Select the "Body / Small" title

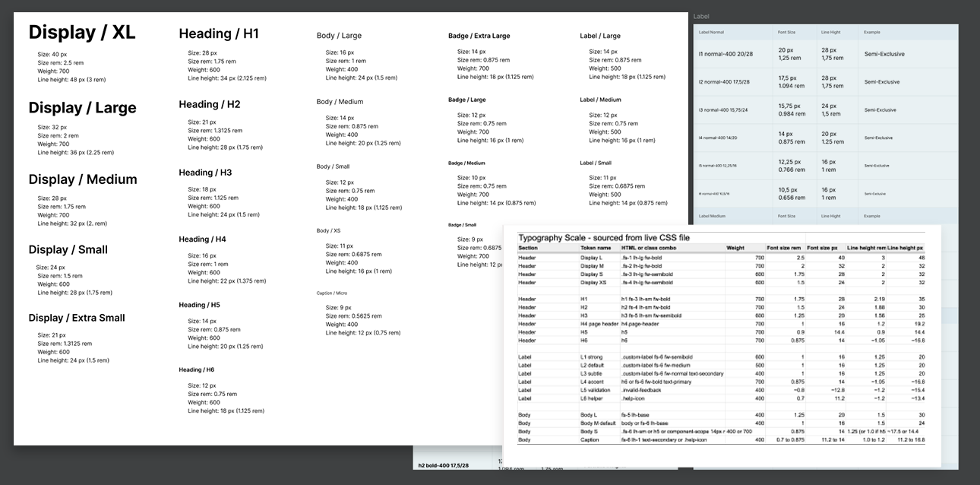point(333,166)
